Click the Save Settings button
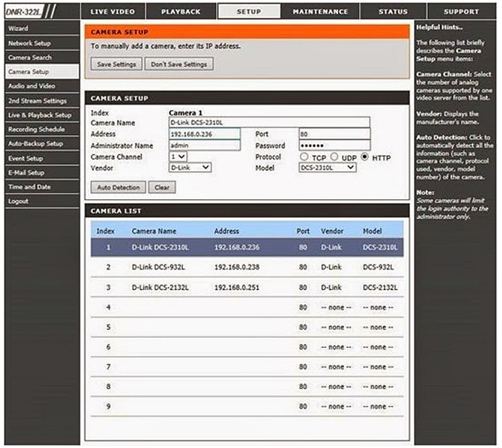The width and height of the screenshot is (502, 448). tap(116, 64)
